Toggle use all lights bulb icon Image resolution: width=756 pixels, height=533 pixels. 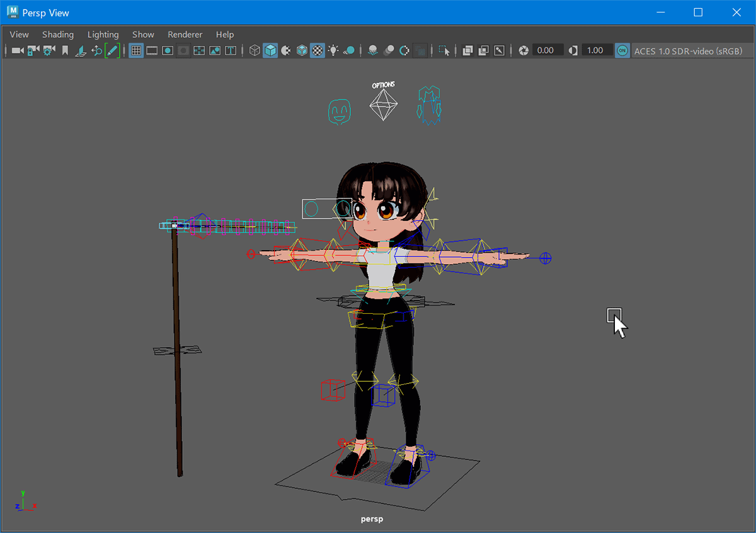click(x=333, y=50)
